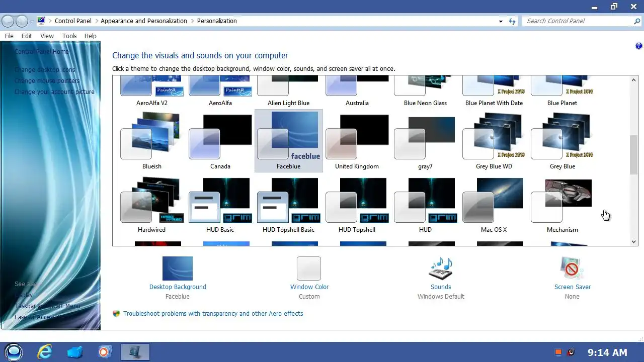Open the Start orb button
The image size is (644, 362).
click(x=14, y=352)
